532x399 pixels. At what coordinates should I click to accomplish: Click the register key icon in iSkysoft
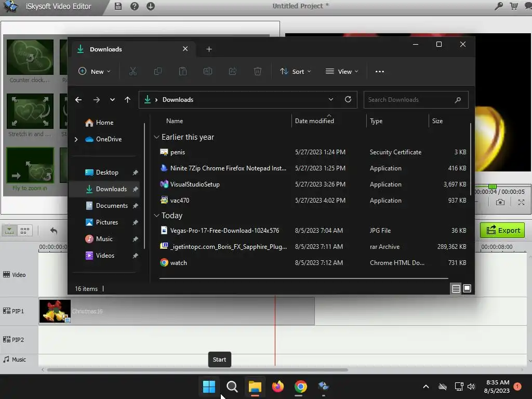(498, 6)
